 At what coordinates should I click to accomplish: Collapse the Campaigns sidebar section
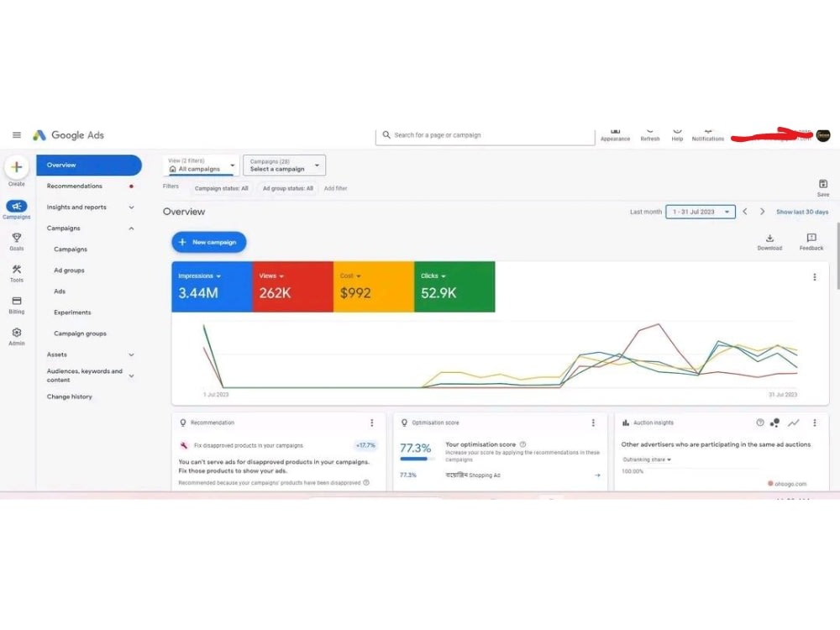(x=131, y=228)
